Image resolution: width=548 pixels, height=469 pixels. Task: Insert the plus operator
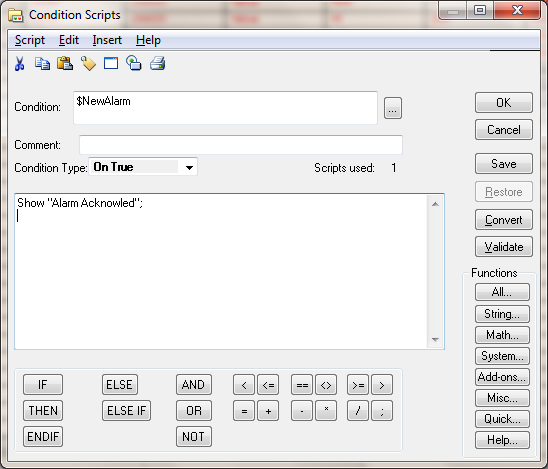click(x=268, y=411)
